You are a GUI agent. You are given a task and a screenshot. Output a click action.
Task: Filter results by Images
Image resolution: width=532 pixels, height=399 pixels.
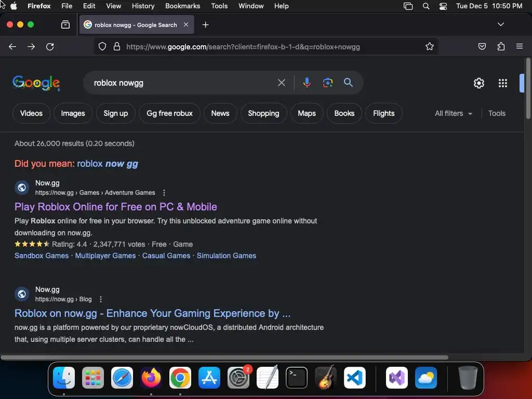pyautogui.click(x=73, y=113)
